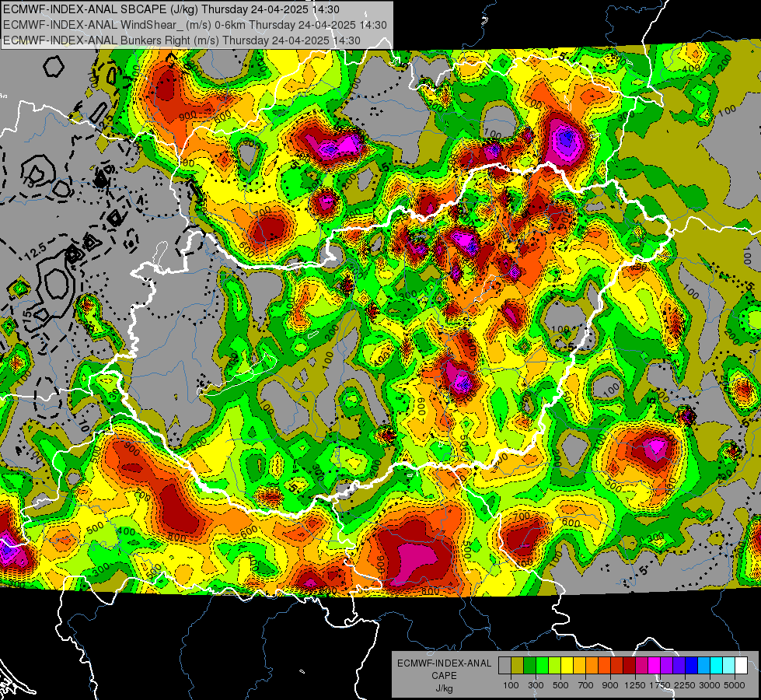Viewport: 761px width, 700px height.
Task: Click the CAPE label in the legend
Action: pos(444,676)
